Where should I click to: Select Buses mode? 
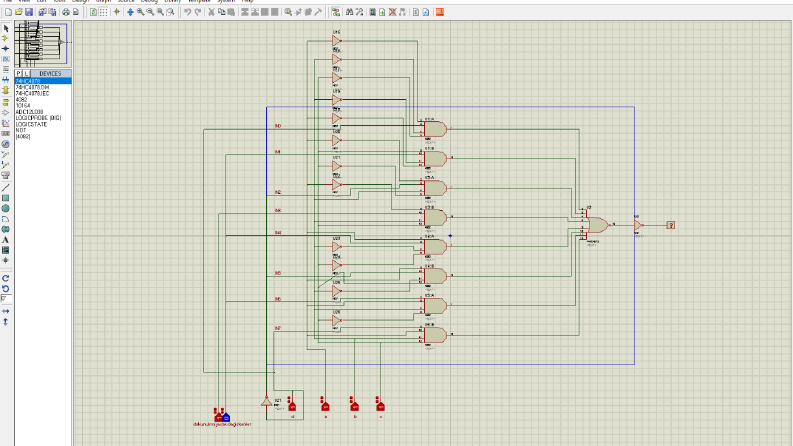(6, 79)
